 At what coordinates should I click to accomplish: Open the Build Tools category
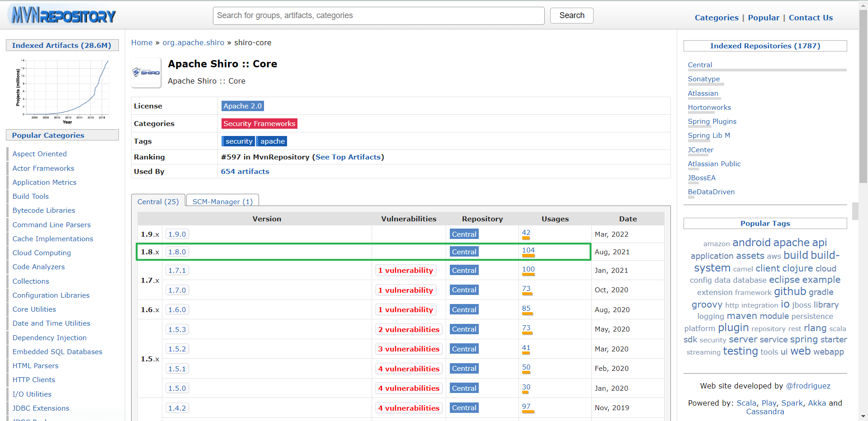coord(31,196)
